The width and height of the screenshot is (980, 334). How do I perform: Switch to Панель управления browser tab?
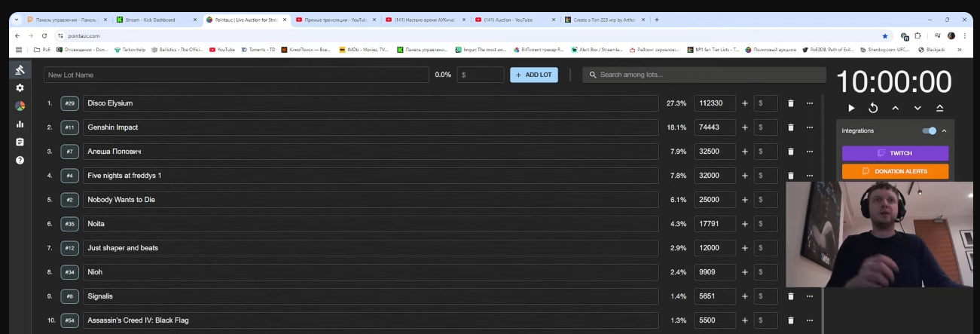tap(66, 20)
